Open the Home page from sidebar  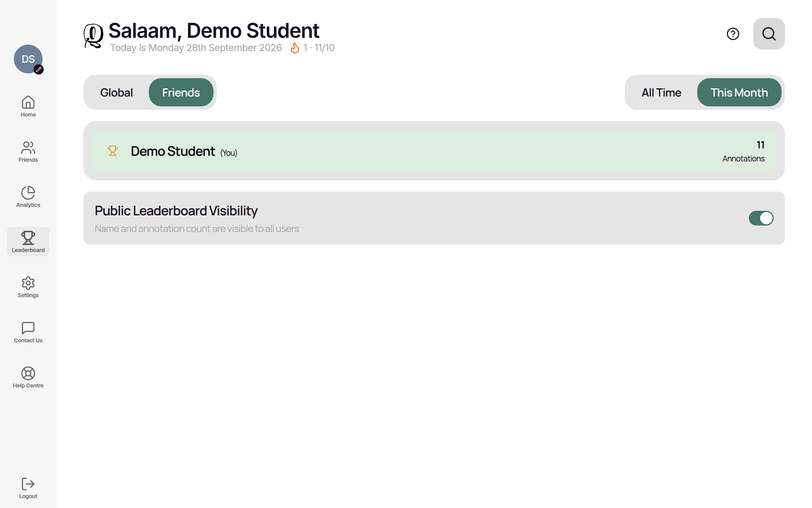tap(28, 106)
